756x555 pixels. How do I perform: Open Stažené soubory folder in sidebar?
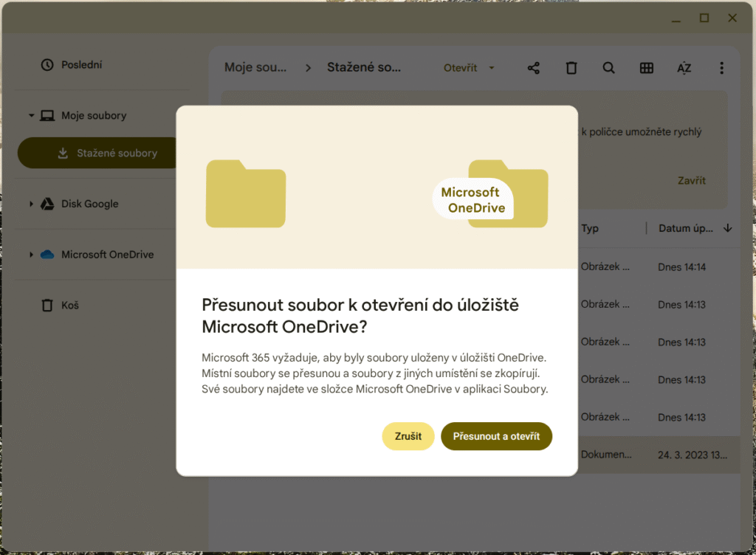pyautogui.click(x=117, y=154)
